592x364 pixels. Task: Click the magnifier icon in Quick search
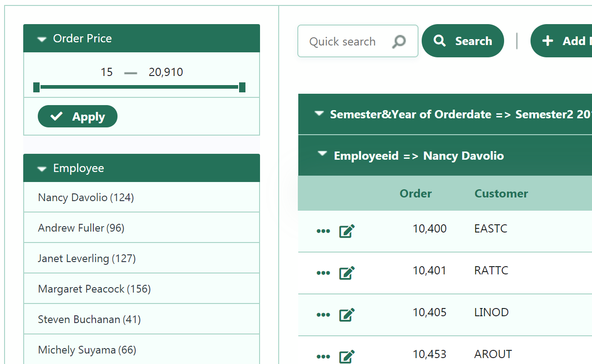pos(398,41)
